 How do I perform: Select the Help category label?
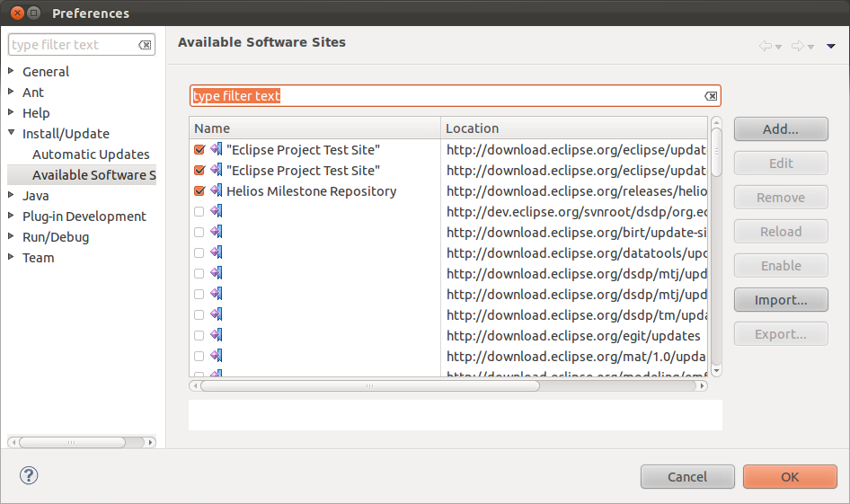(x=36, y=113)
